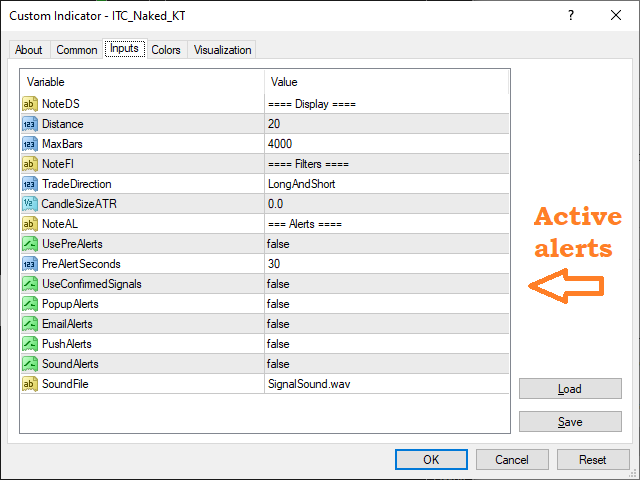This screenshot has width=640, height=480.
Task: Open the UseConfirmedSignals value dropdown
Action: click(385, 284)
